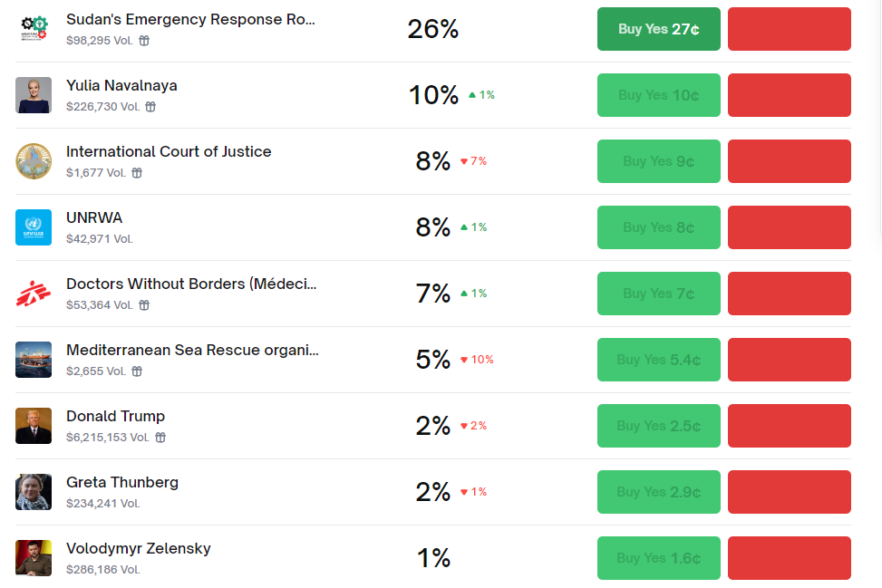
Task: Open Sudan's Emergency Response Rooms logo
Action: tap(34, 29)
